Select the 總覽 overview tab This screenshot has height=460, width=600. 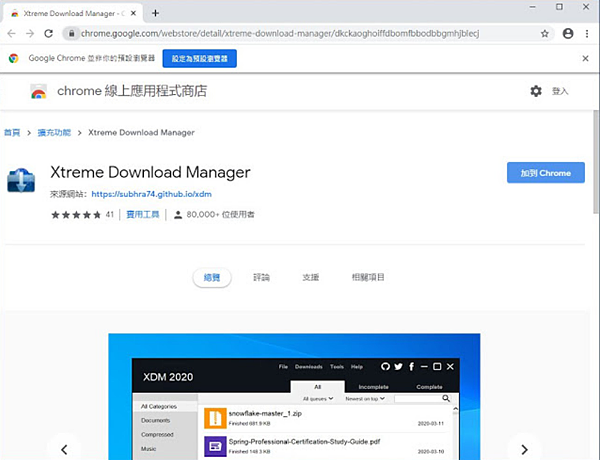tap(212, 277)
